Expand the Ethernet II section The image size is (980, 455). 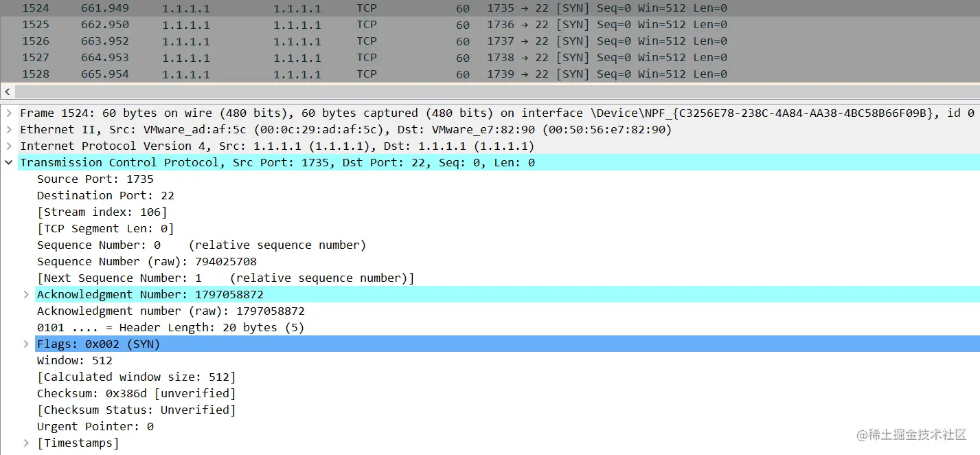8,130
